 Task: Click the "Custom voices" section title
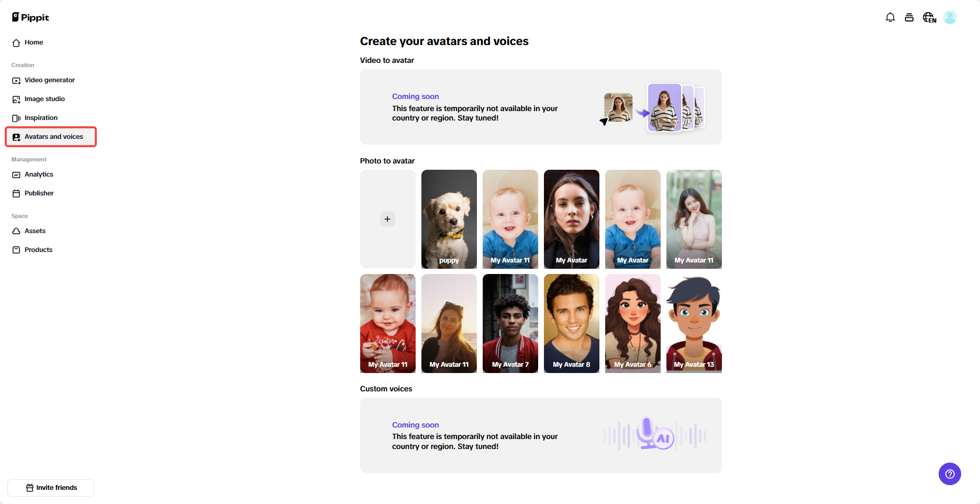[x=386, y=389]
